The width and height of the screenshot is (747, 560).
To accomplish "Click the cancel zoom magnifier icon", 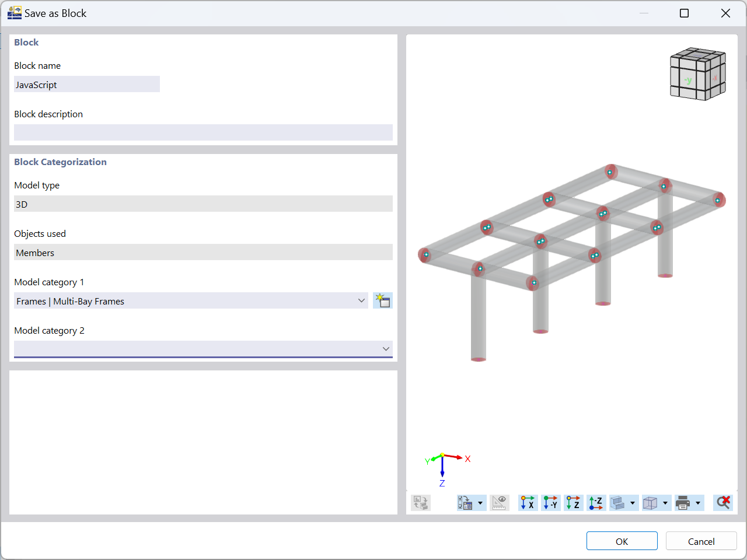I will pos(723,503).
